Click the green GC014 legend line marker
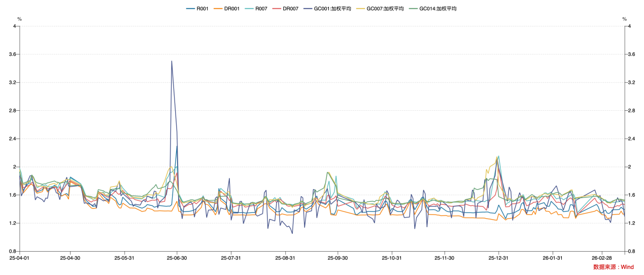The width and height of the screenshot is (644, 275). pyautogui.click(x=415, y=9)
